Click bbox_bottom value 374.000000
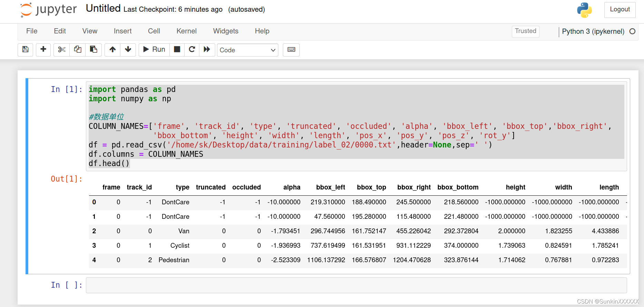 (x=461, y=246)
